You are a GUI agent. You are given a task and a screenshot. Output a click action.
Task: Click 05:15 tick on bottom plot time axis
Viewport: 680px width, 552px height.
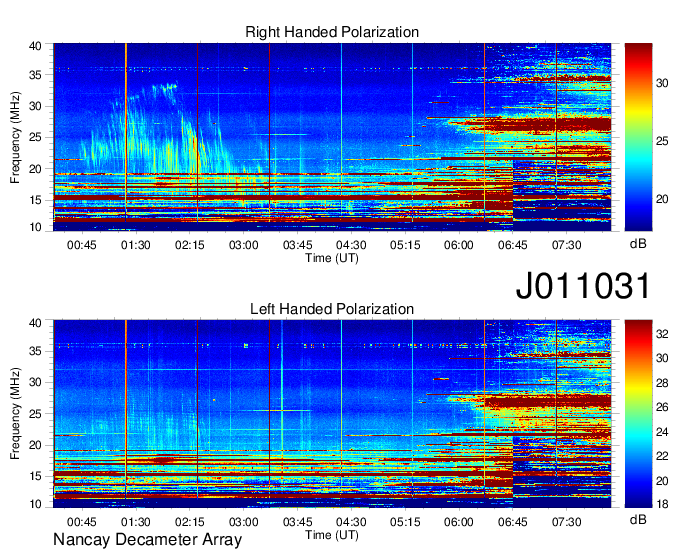pos(405,522)
